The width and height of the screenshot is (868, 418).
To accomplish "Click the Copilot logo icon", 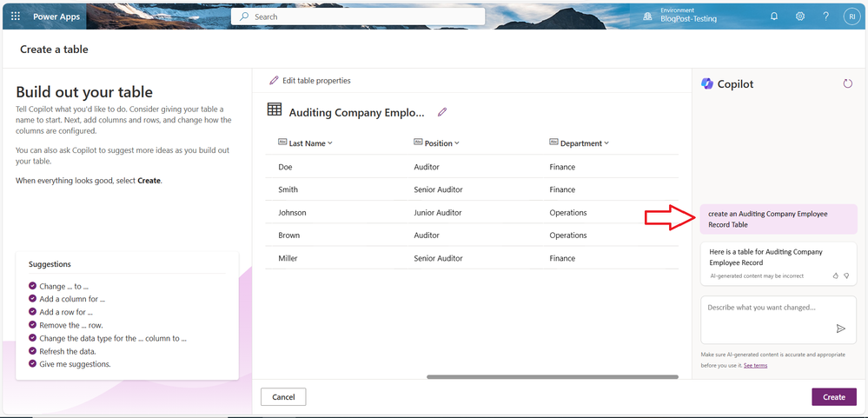I will [707, 83].
